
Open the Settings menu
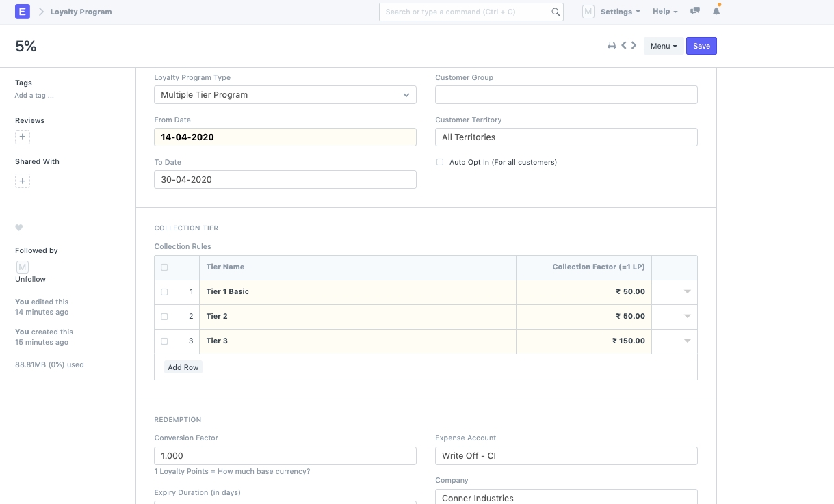click(x=620, y=12)
